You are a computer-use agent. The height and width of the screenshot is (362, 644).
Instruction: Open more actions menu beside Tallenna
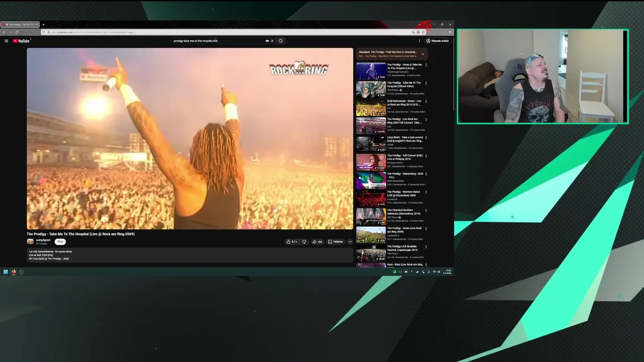pos(350,242)
